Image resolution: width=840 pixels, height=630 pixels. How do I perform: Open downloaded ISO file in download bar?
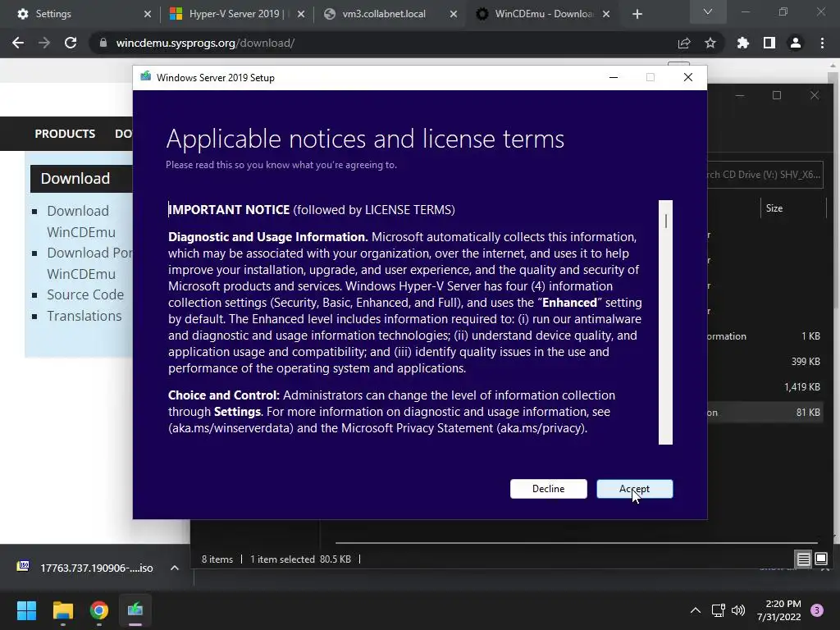point(85,568)
